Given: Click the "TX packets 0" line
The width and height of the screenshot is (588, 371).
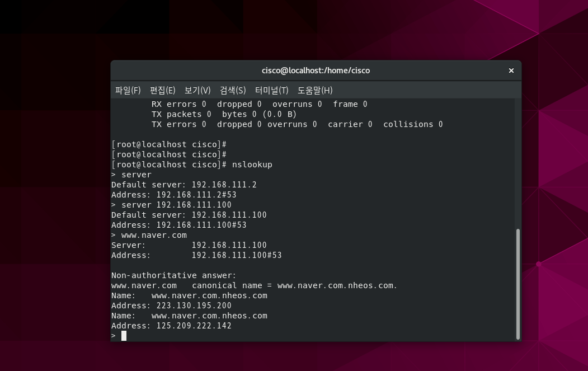Looking at the screenshot, I should pyautogui.click(x=224, y=114).
